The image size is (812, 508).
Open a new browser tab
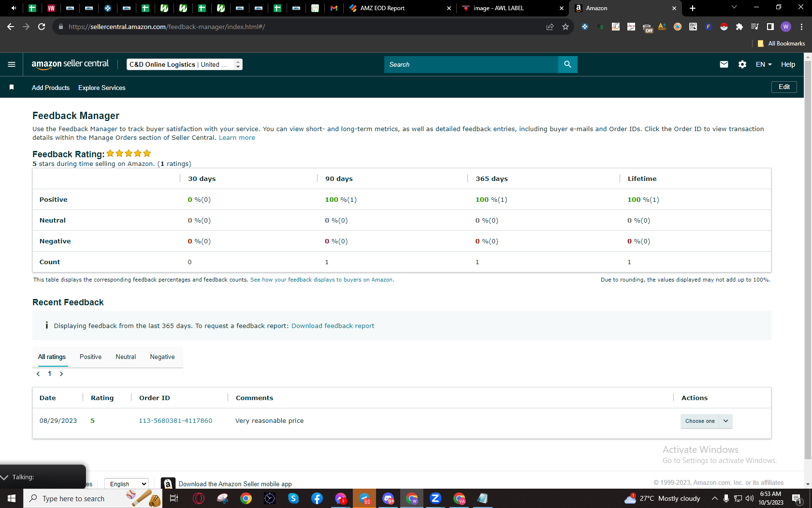pyautogui.click(x=693, y=8)
